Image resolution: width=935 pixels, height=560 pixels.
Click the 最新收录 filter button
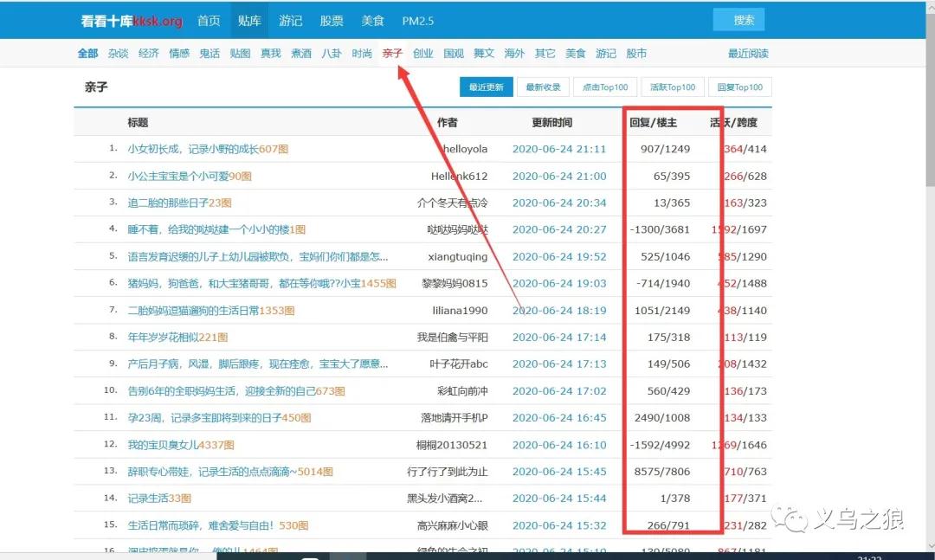(x=543, y=87)
